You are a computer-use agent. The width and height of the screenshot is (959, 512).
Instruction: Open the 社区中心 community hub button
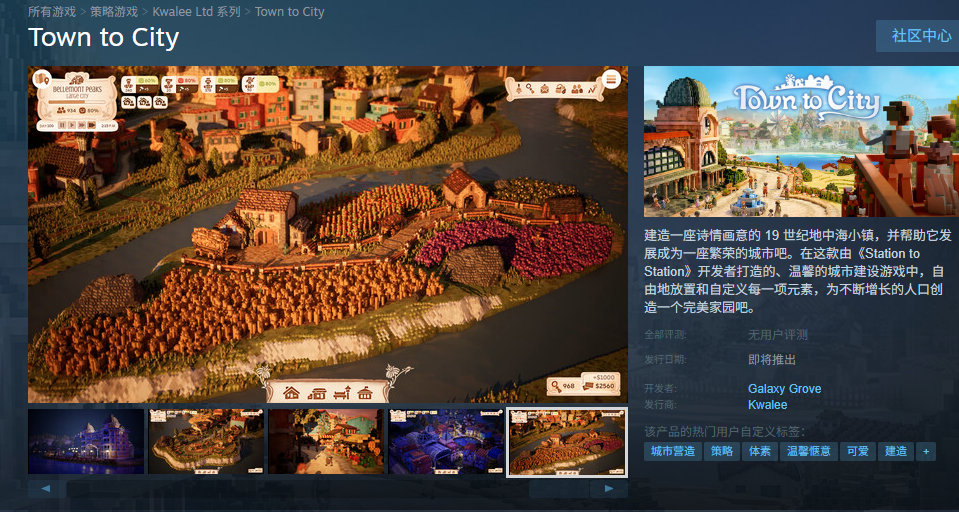click(921, 35)
